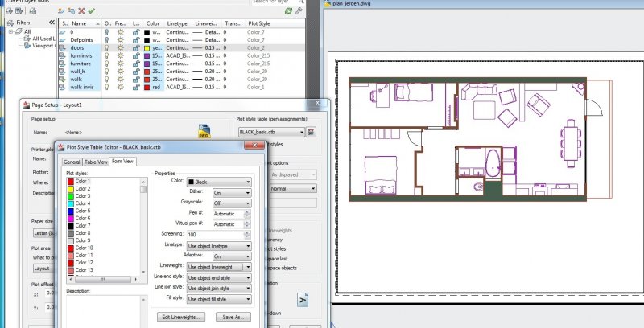Click the layer list Refresh icon

coord(288,10)
